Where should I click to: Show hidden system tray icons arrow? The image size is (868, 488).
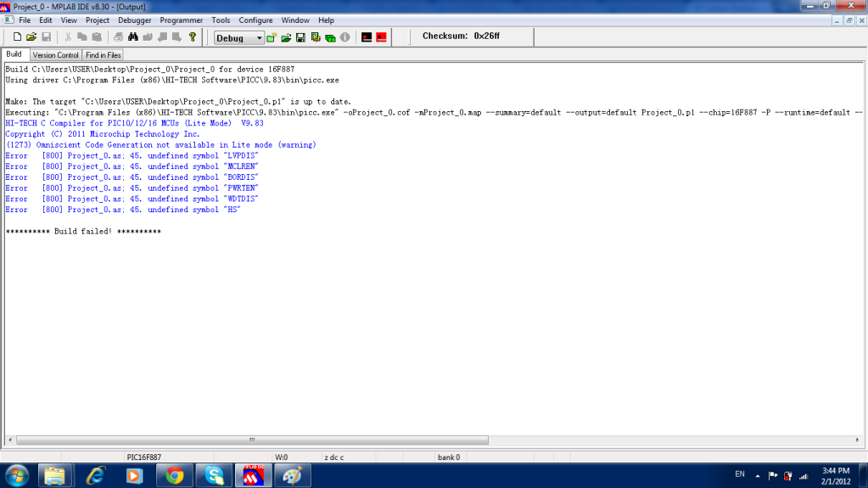[x=758, y=476]
